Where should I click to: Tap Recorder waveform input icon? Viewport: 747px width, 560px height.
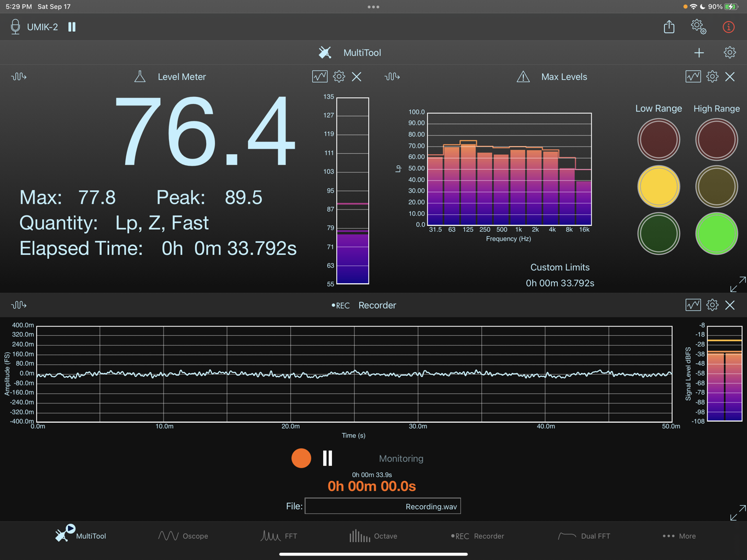tap(19, 305)
